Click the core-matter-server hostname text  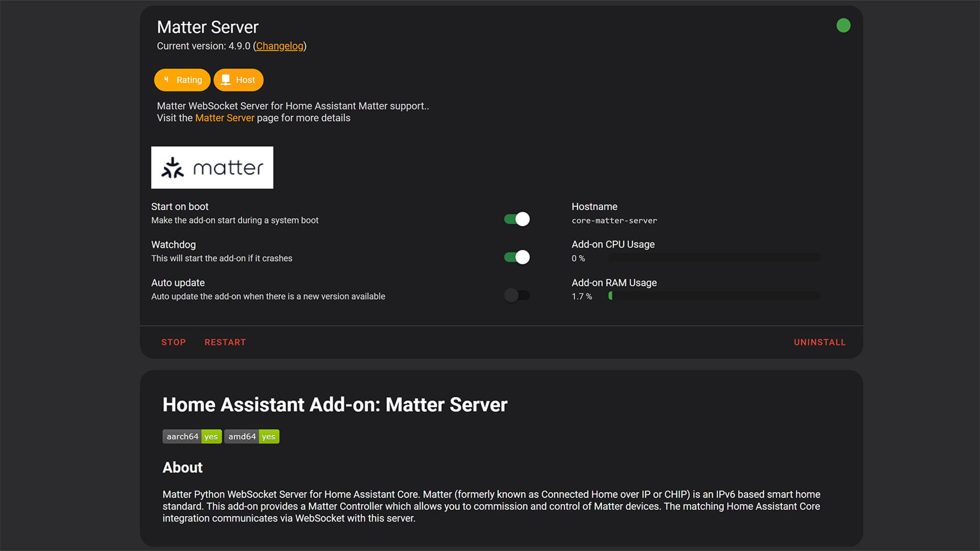614,221
